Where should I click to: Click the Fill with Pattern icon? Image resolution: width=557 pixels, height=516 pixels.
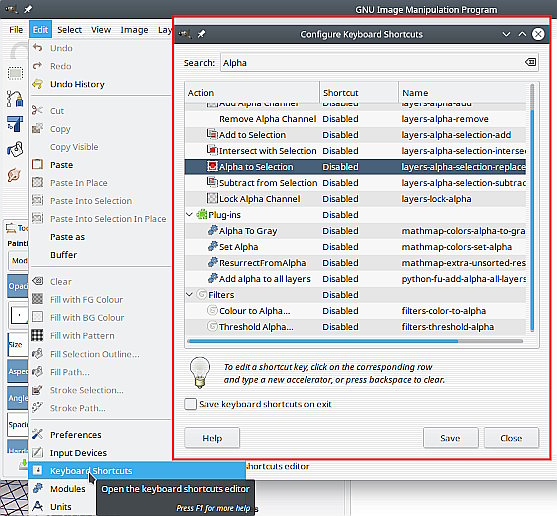[x=37, y=335]
